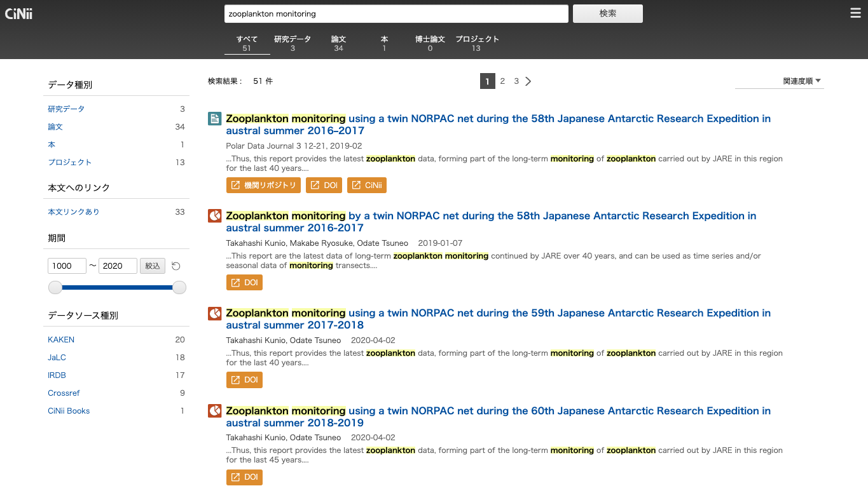The width and height of the screenshot is (868, 493).
Task: Open the DOI button of the Polar Data Journal result
Action: click(x=324, y=186)
